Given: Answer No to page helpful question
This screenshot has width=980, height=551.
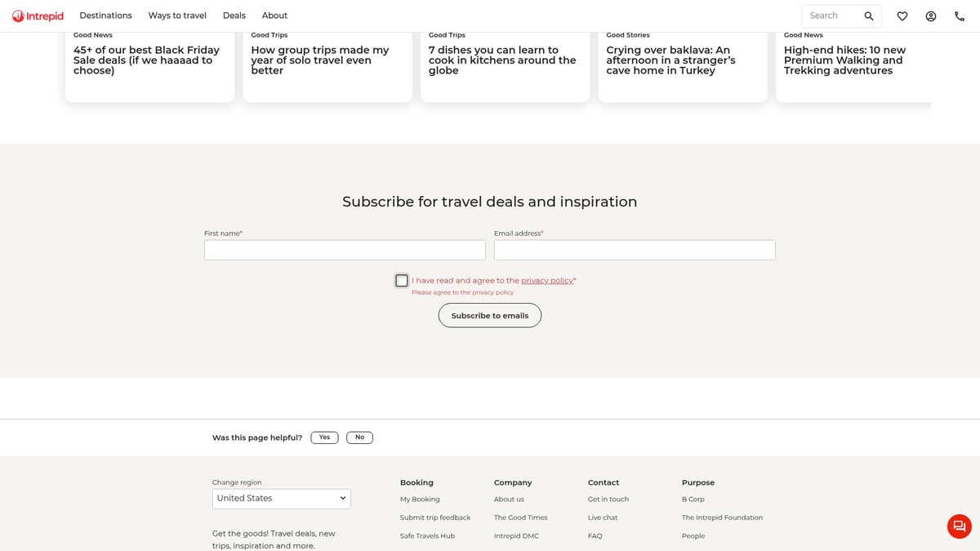Looking at the screenshot, I should coord(359,438).
